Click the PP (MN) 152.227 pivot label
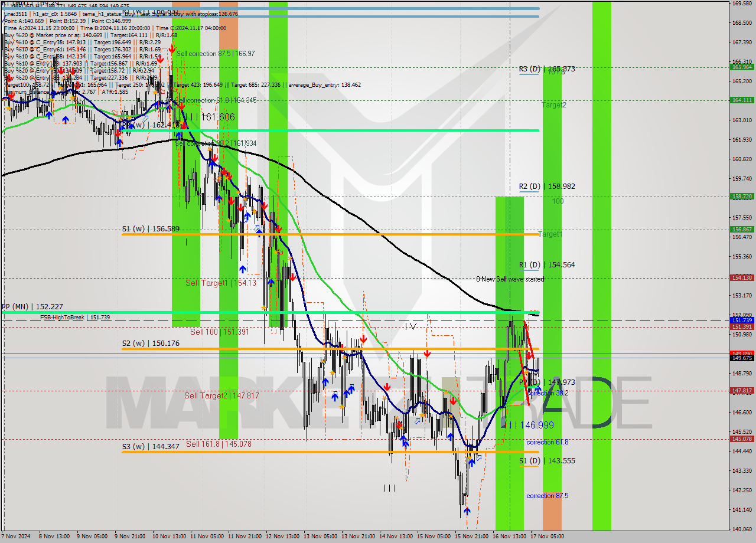The height and width of the screenshot is (543, 756). tap(32, 307)
